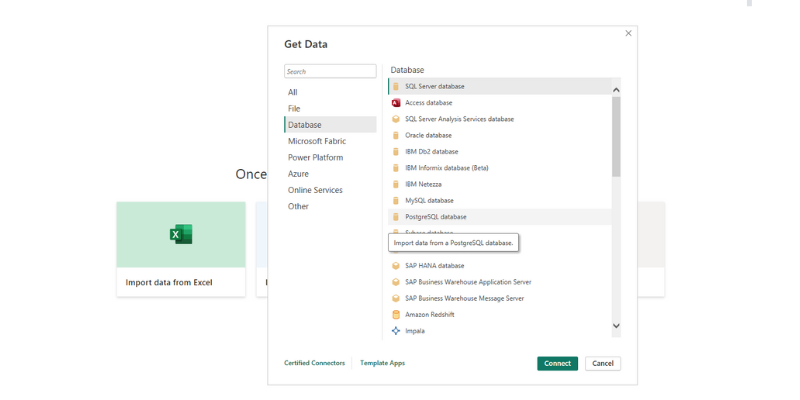Select PostgreSQL database text
The width and height of the screenshot is (800, 400).
point(436,217)
